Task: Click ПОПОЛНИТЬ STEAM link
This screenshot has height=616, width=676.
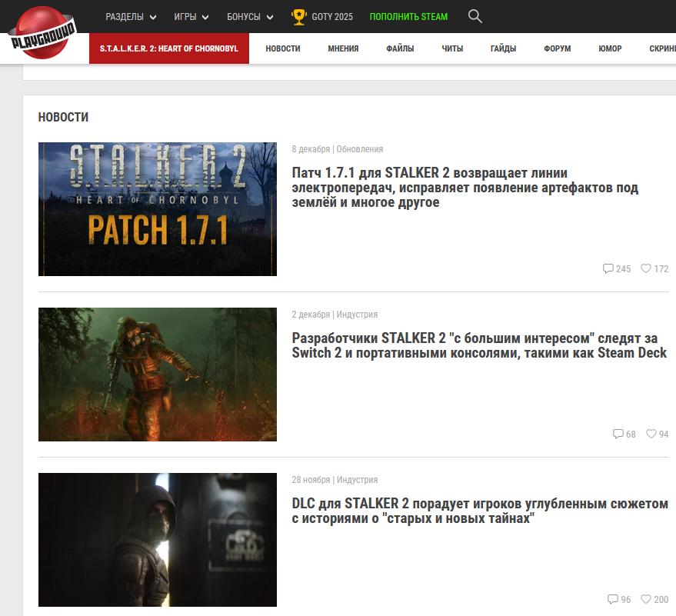Action: tap(408, 17)
